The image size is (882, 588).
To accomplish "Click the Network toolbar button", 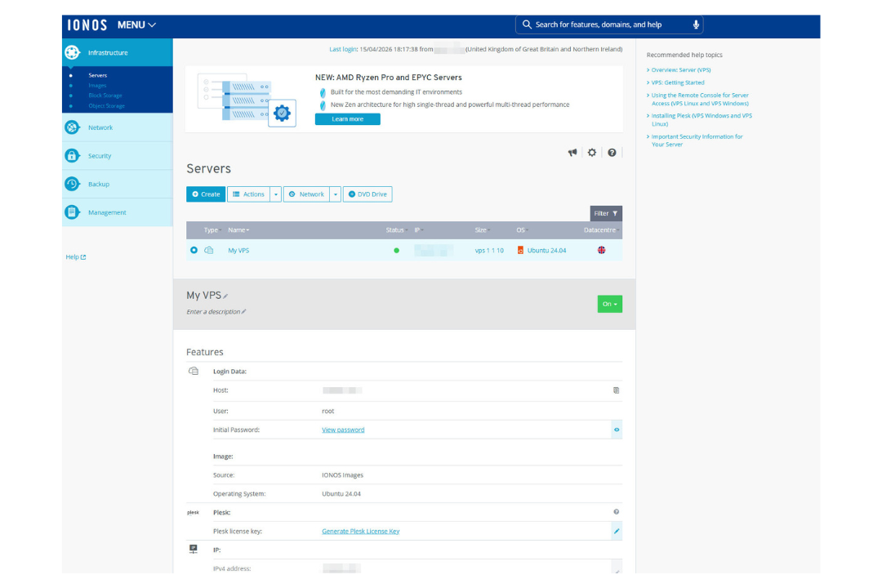I will click(306, 194).
